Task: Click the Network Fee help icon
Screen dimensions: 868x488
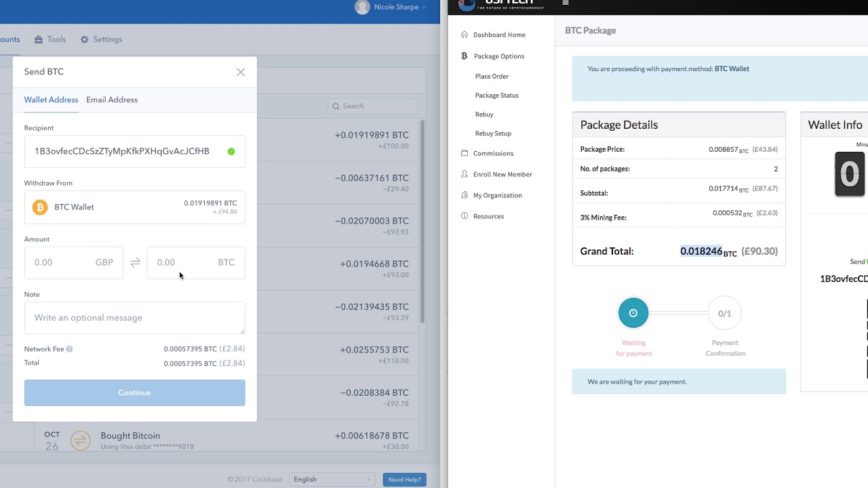Action: coord(69,349)
